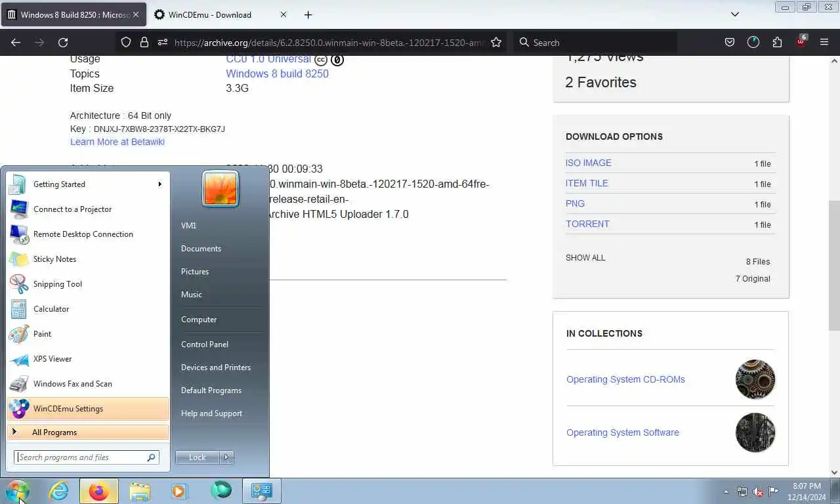Screen dimensions: 840x504
Task: Click the uBlock Origin toolbar icon
Action: coord(801,41)
